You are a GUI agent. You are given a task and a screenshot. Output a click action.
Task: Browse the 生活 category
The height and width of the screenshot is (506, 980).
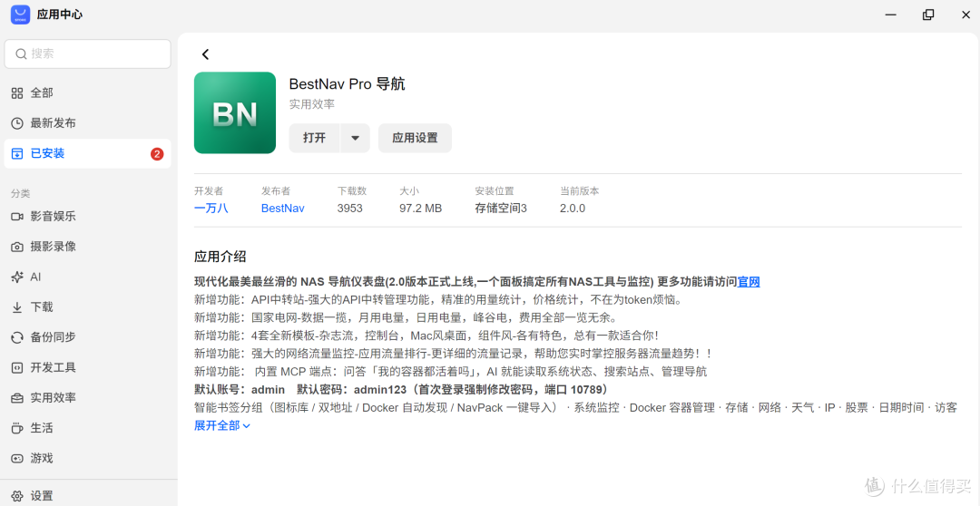tap(87, 428)
